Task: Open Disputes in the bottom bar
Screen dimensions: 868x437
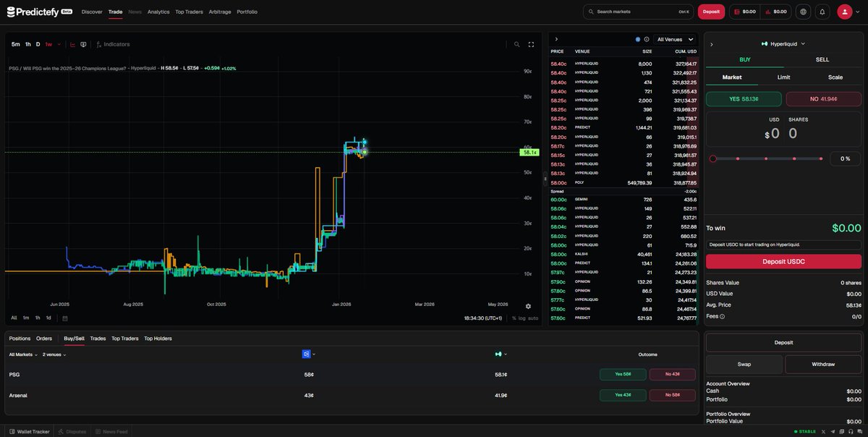Action: 72,431
